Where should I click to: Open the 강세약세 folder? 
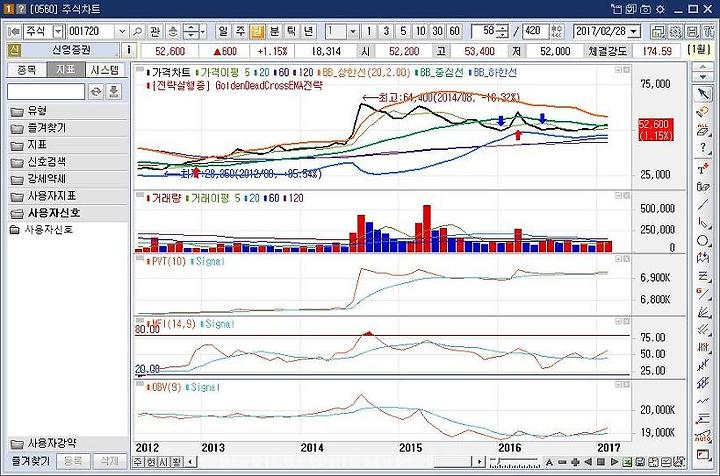[x=67, y=179]
